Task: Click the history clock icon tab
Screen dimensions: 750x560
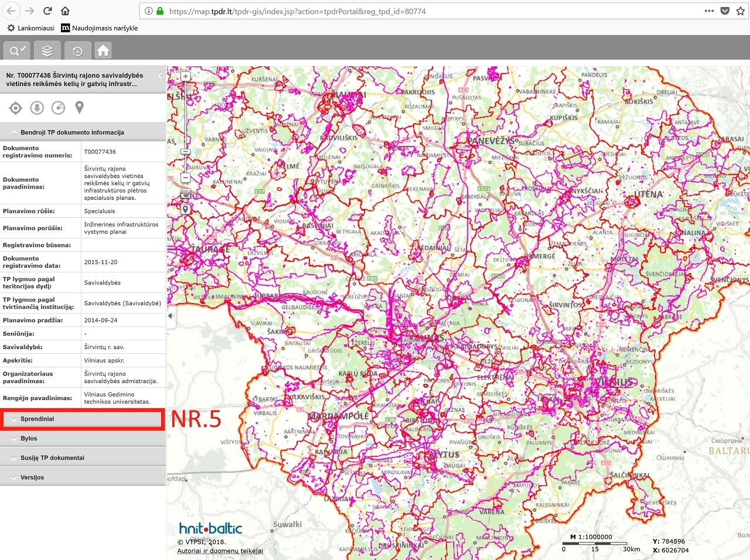Action: tap(77, 51)
